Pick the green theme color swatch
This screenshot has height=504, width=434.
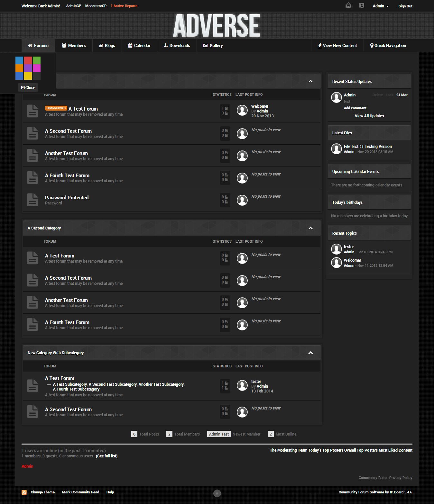click(x=37, y=60)
